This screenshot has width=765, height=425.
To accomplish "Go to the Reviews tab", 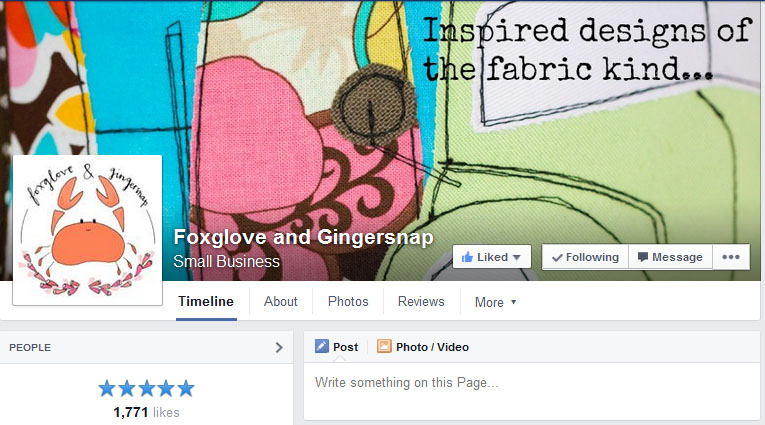I will 421,302.
